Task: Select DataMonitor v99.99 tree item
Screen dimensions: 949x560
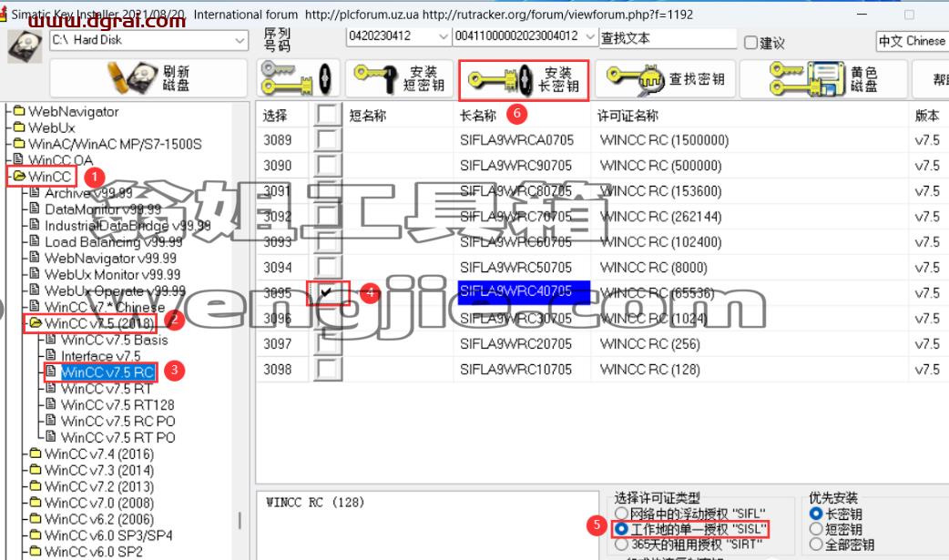Action: pyautogui.click(x=103, y=209)
